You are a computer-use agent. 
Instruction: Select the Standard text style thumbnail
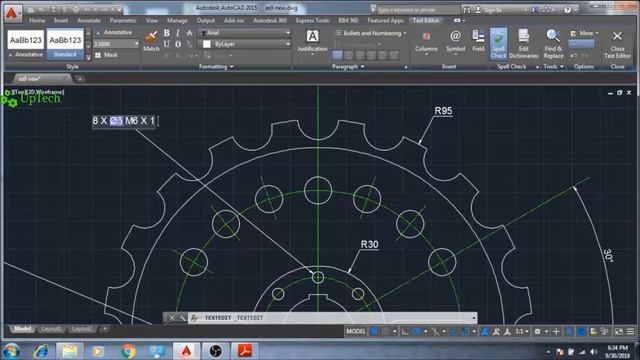coord(65,44)
